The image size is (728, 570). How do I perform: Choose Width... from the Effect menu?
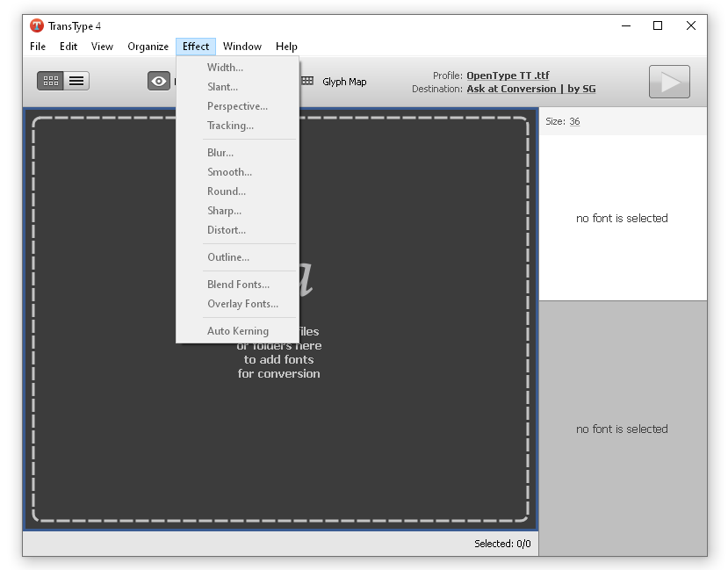237,68
